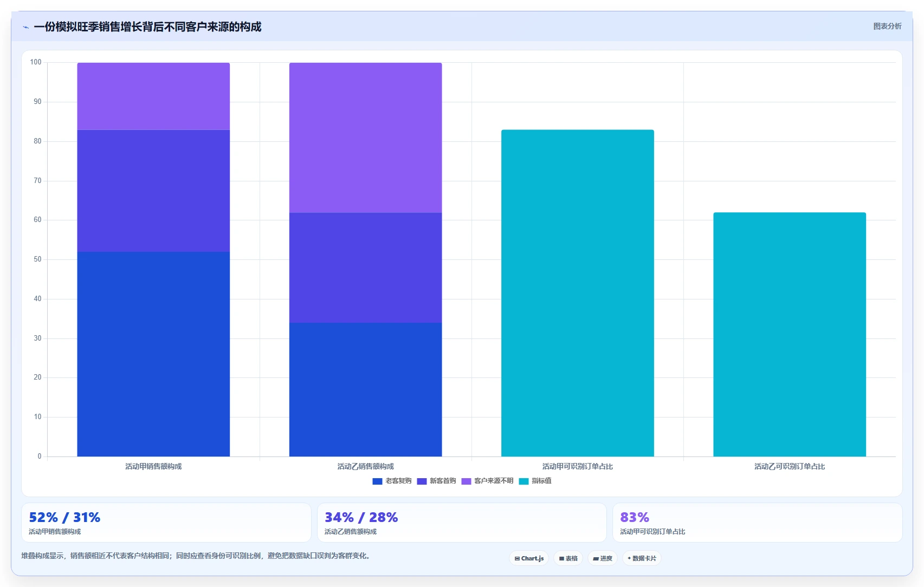Select the 数据卡片 chip
Viewport: 924px width, 587px height.
point(642,558)
